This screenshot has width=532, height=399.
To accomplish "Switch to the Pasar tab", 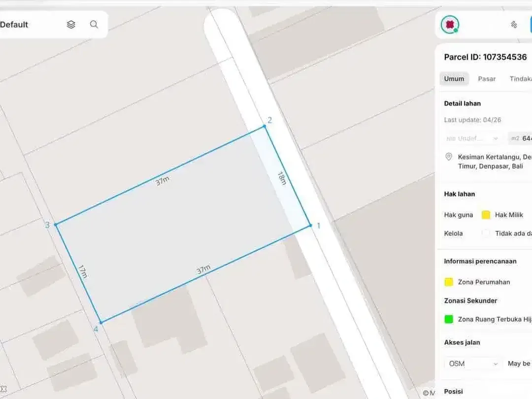I will tap(487, 79).
